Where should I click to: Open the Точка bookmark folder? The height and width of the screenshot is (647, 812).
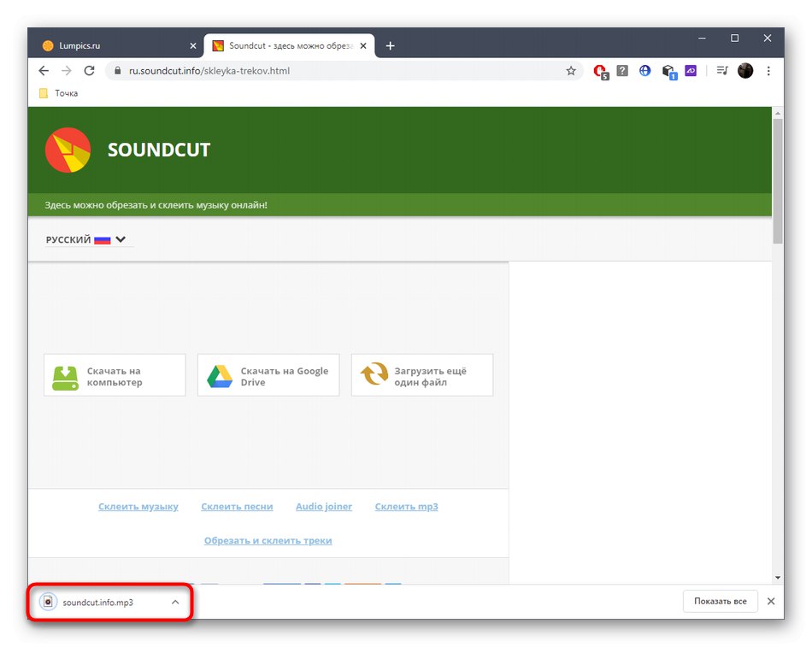click(x=58, y=93)
